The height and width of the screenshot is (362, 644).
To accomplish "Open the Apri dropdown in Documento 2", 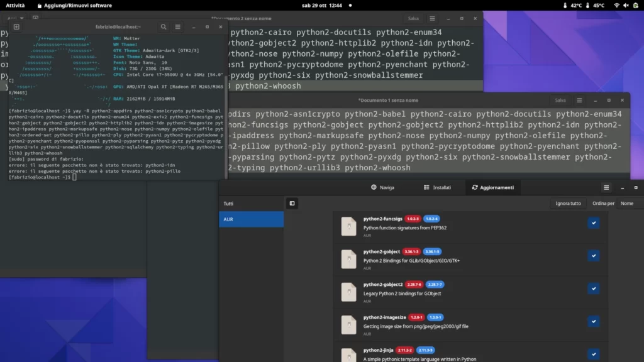I will [15, 18].
